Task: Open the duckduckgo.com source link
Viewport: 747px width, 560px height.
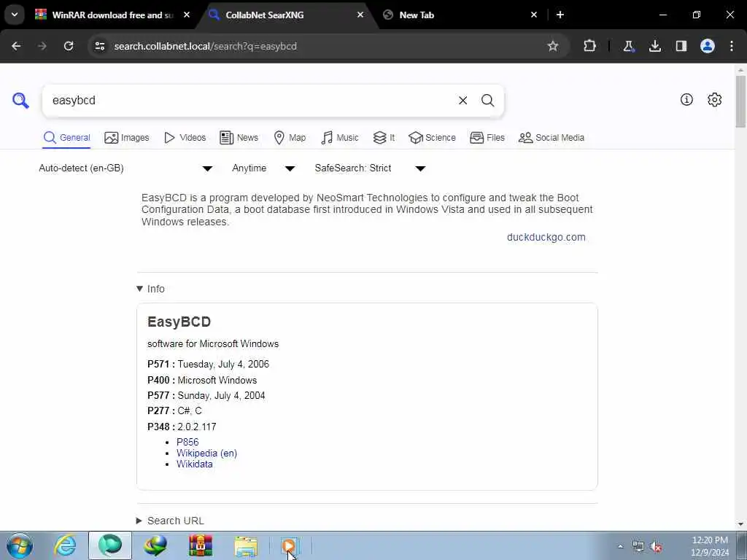Action: pyautogui.click(x=546, y=237)
